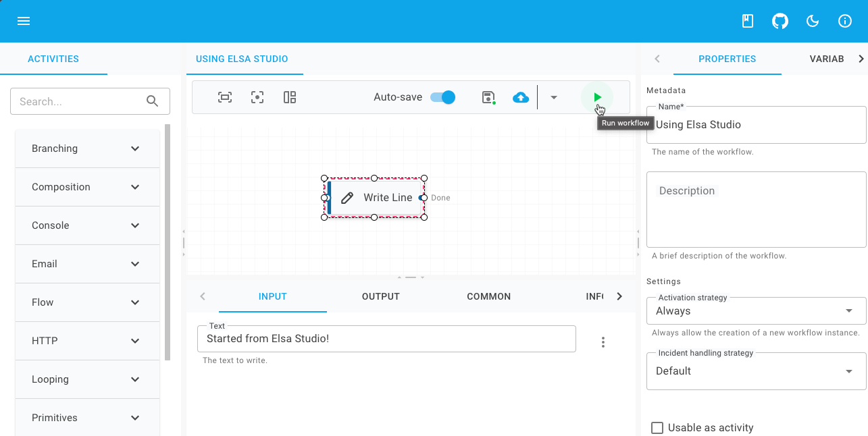Edit the workflow Name field
The width and height of the screenshot is (868, 436).
tap(755, 125)
